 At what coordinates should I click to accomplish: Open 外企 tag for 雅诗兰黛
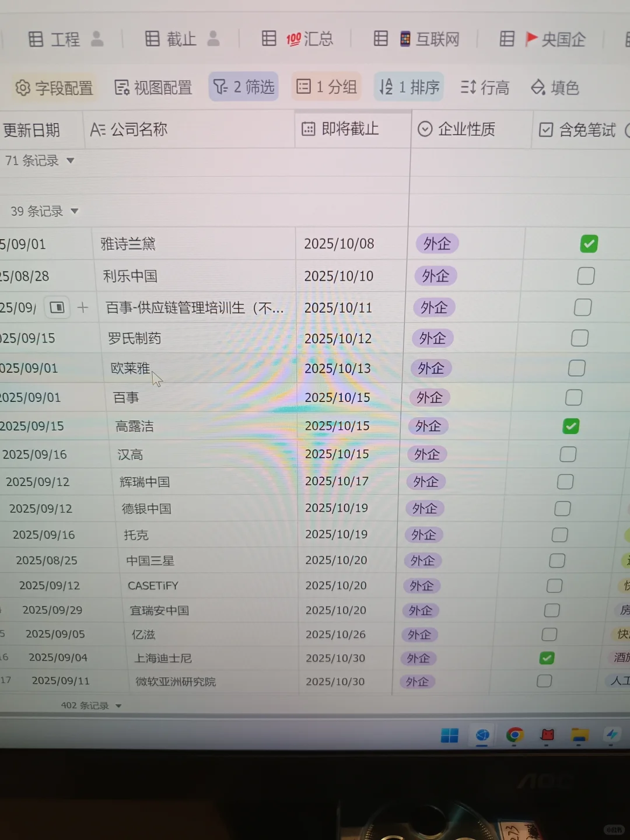pos(437,243)
